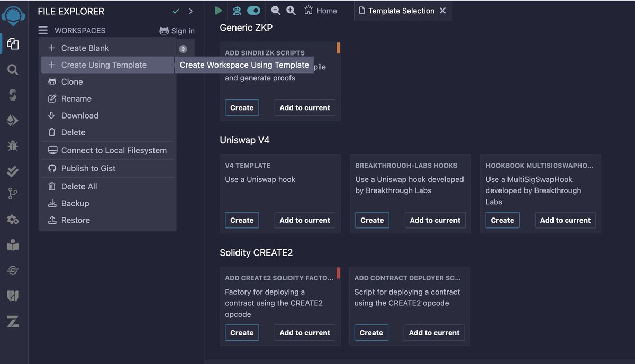Click the WORKSPACES label
Screen dimensions: 635x364
pos(80,31)
